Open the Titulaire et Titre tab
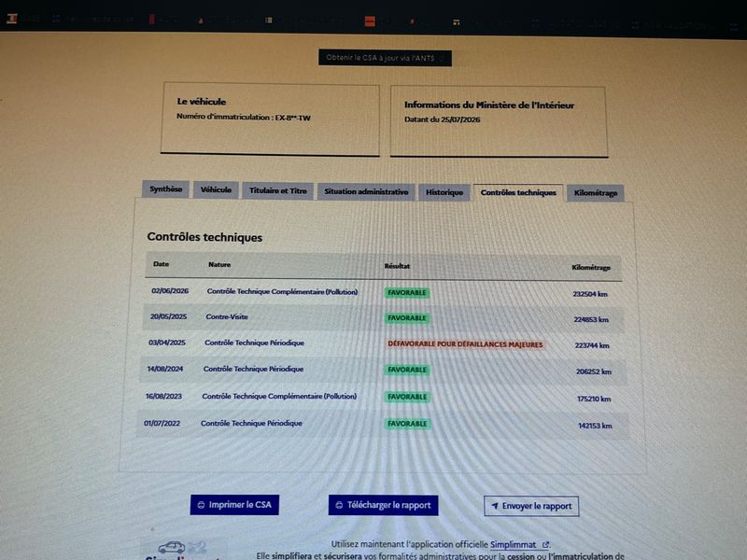This screenshot has width=747, height=560. (x=277, y=190)
